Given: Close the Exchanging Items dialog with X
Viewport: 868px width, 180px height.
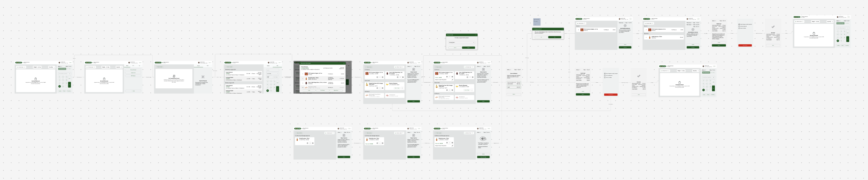Looking at the screenshot, I should pyautogui.click(x=562, y=29).
